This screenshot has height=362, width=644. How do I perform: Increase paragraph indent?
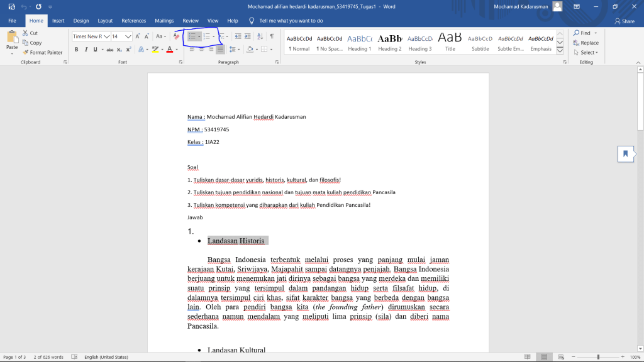point(248,36)
